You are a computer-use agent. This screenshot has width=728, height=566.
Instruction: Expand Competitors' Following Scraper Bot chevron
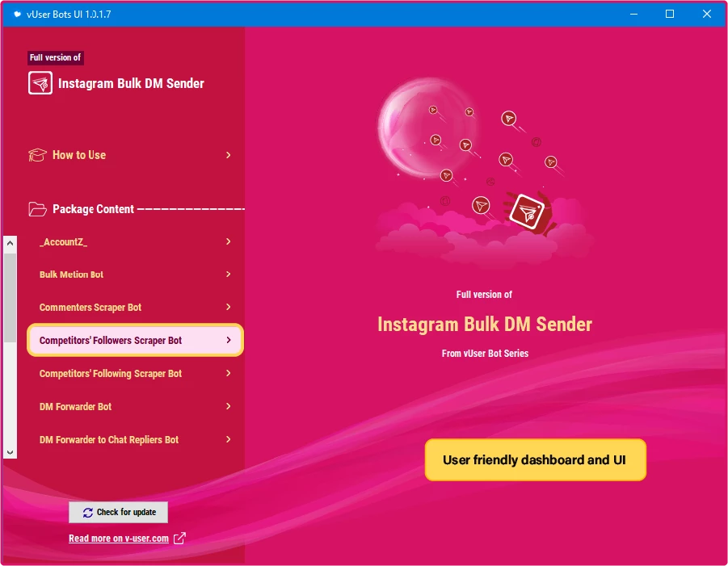point(229,373)
